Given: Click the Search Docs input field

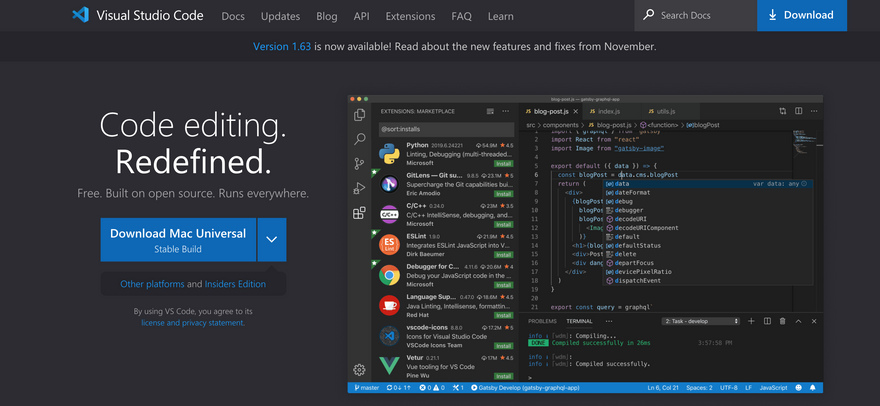Looking at the screenshot, I should [700, 16].
